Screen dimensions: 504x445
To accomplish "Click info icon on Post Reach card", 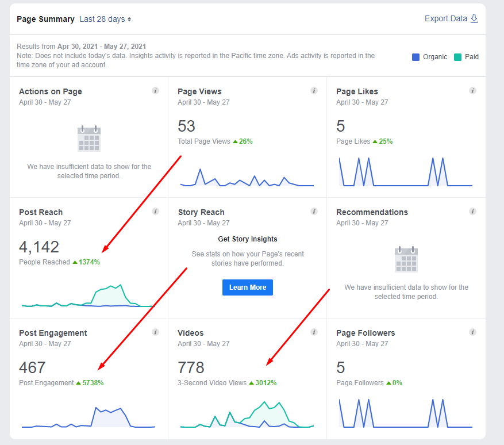I will click(155, 212).
